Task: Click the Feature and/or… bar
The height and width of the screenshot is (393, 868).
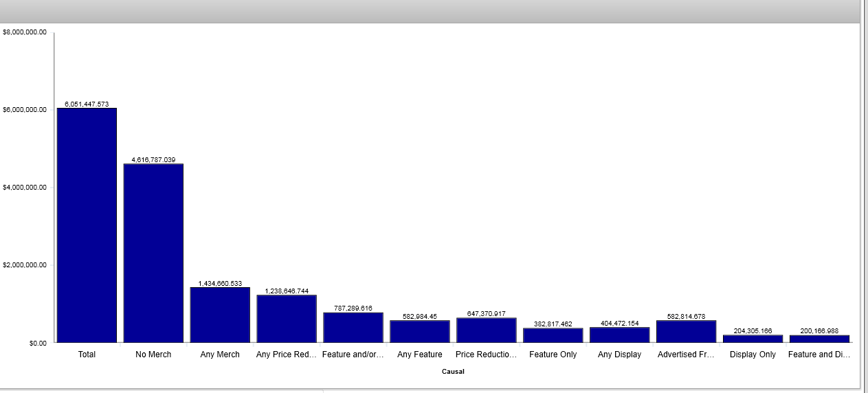Action: pos(353,327)
